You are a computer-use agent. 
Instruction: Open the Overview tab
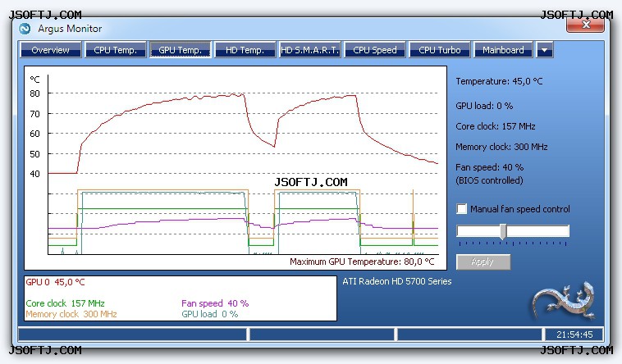pos(50,50)
